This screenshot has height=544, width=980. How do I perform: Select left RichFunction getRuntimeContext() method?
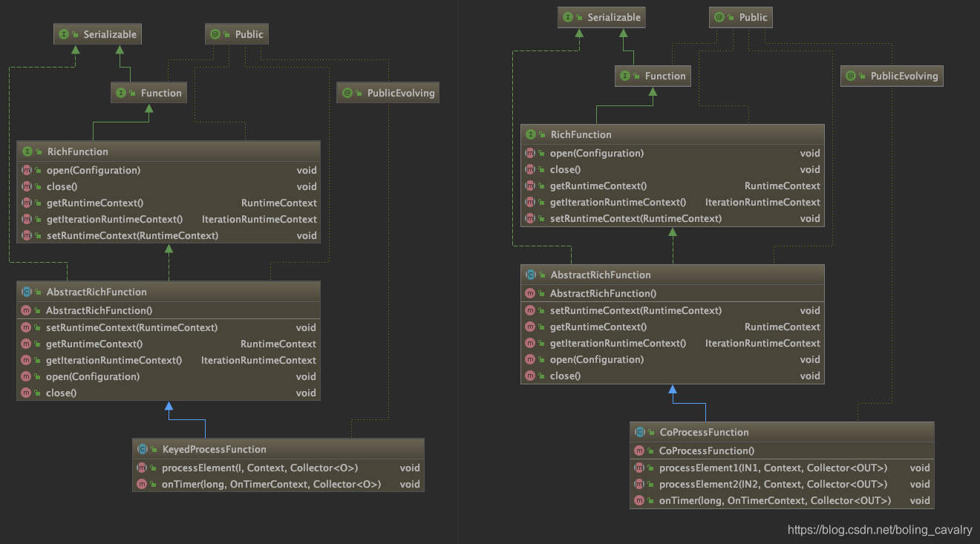[x=94, y=203]
